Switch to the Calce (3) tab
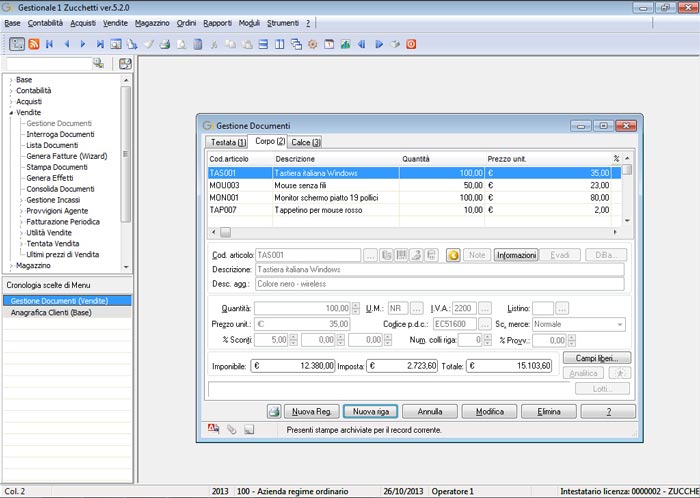This screenshot has height=498, width=700. click(306, 142)
